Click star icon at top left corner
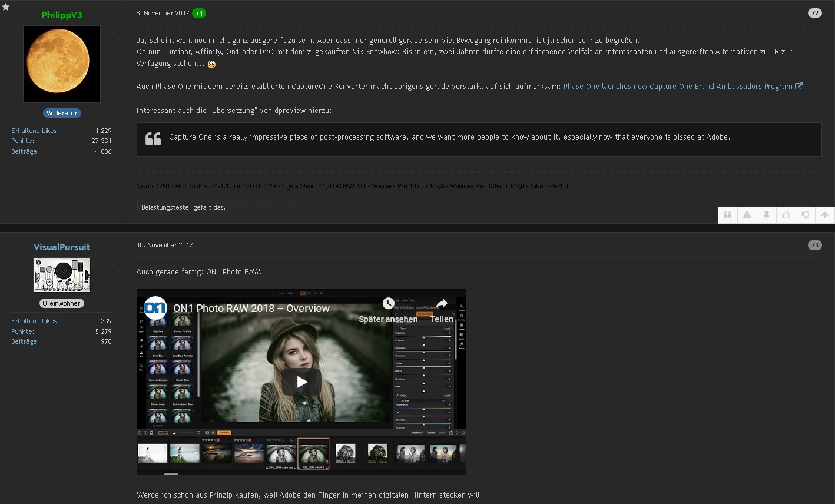 [x=6, y=7]
